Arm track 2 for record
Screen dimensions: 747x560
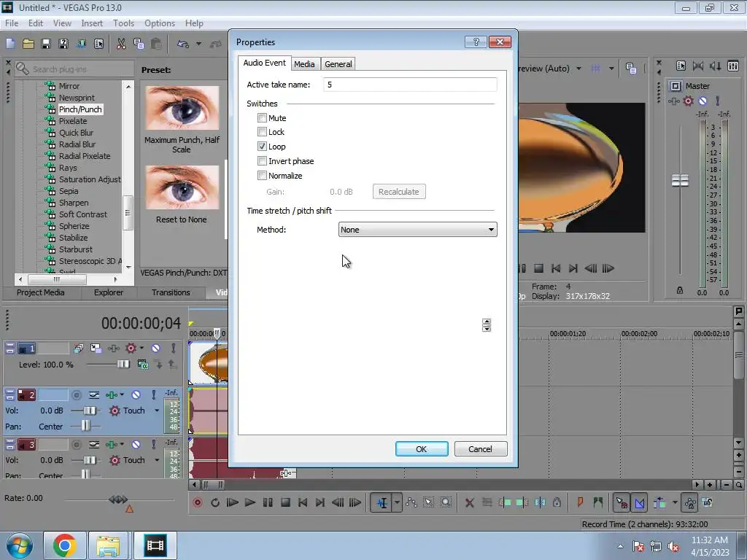76,394
